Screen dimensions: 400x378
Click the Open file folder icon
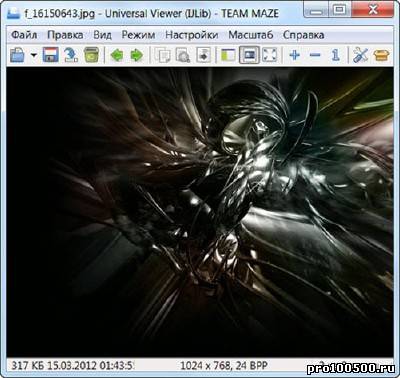point(17,55)
